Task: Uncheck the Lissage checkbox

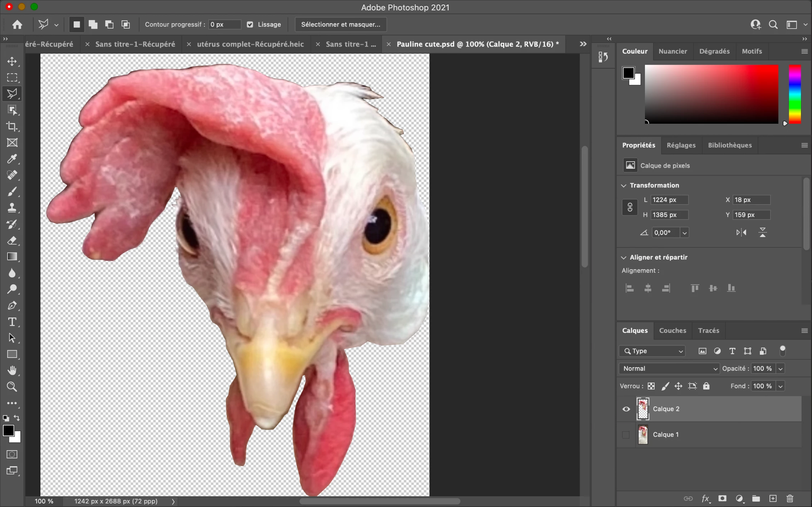Action: 250,24
